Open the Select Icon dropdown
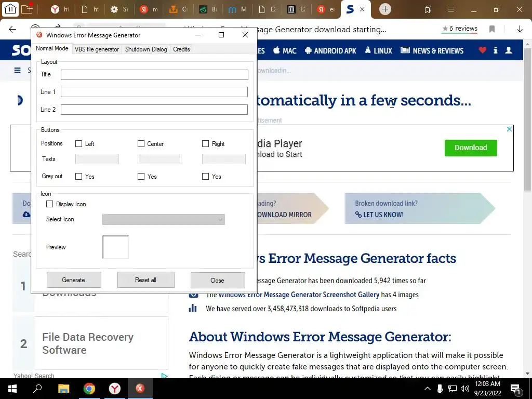The height and width of the screenshot is (399, 532). click(x=163, y=220)
